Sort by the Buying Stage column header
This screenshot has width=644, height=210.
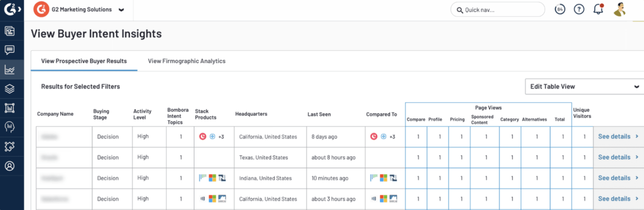101,114
